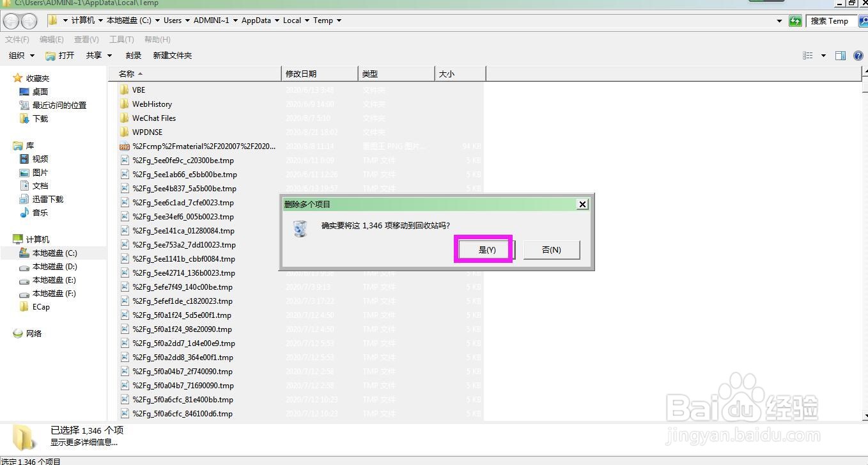Select file %2Fg_5f0a6cfc_846100d6.tmp
The image size is (868, 465).
(182, 413)
